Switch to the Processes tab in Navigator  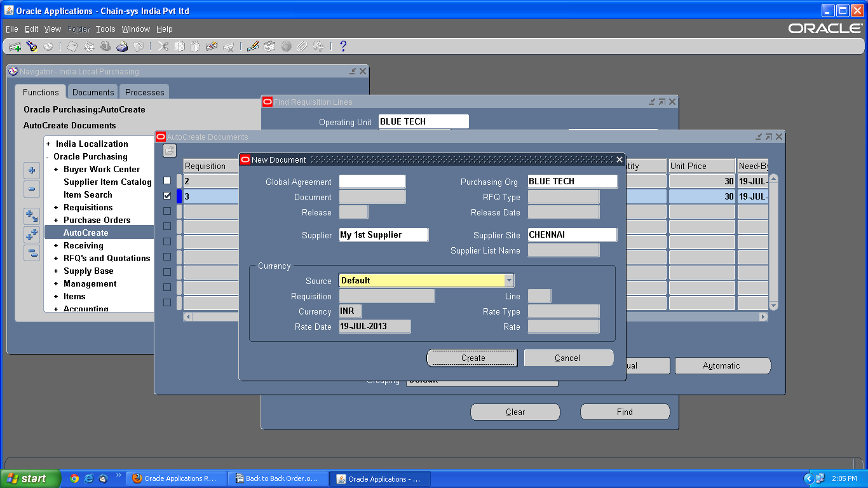point(145,92)
